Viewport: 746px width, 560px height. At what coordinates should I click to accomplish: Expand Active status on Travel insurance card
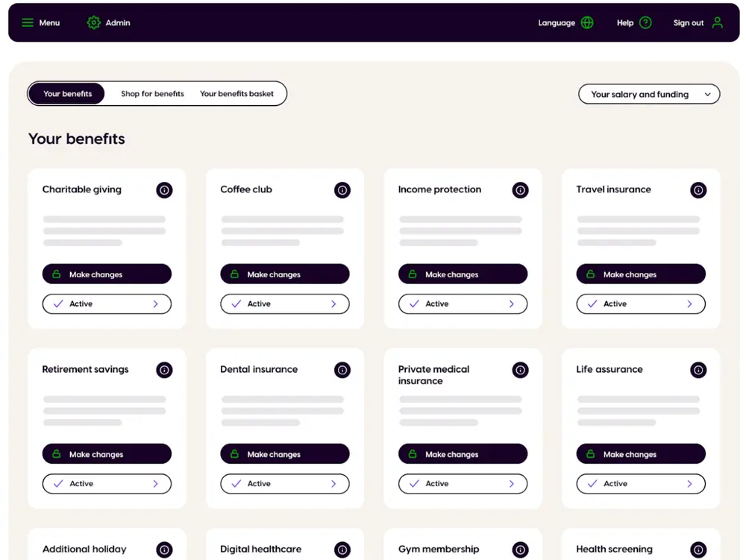point(640,303)
